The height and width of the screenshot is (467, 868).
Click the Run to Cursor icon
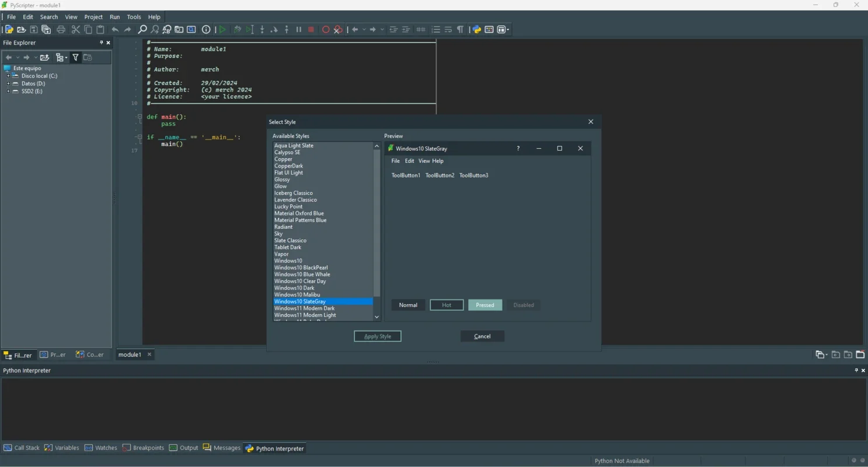coord(250,30)
